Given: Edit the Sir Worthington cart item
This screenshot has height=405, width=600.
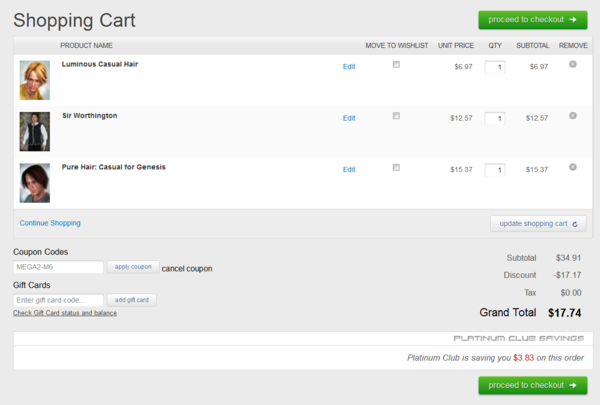Looking at the screenshot, I should coord(349,118).
